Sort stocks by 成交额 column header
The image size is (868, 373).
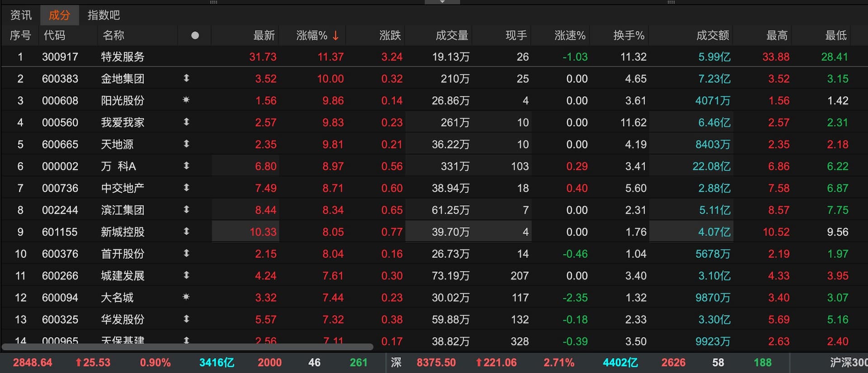[x=712, y=35]
